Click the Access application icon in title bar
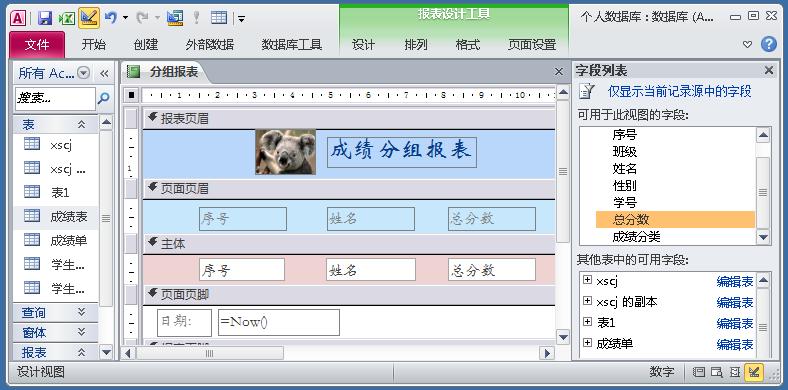 click(18, 18)
